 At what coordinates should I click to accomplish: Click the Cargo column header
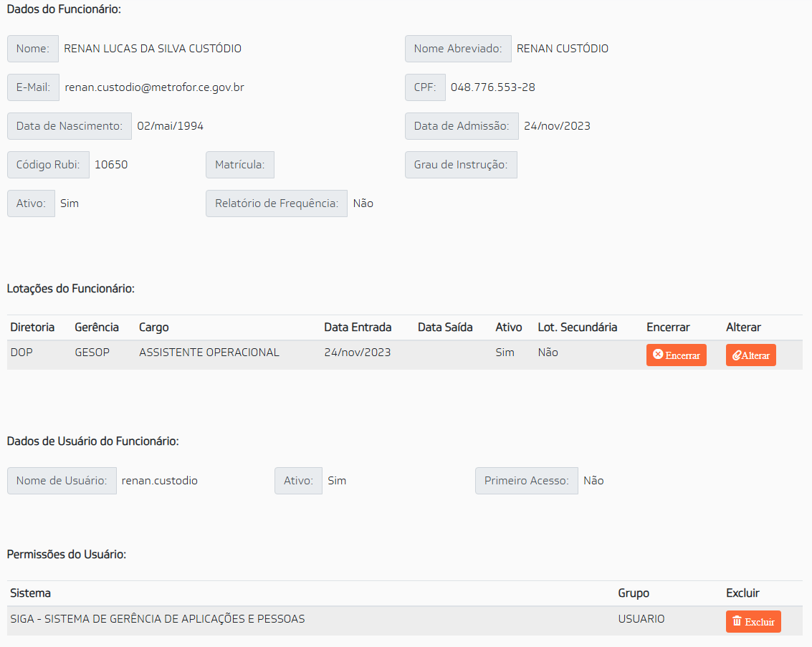pyautogui.click(x=154, y=327)
